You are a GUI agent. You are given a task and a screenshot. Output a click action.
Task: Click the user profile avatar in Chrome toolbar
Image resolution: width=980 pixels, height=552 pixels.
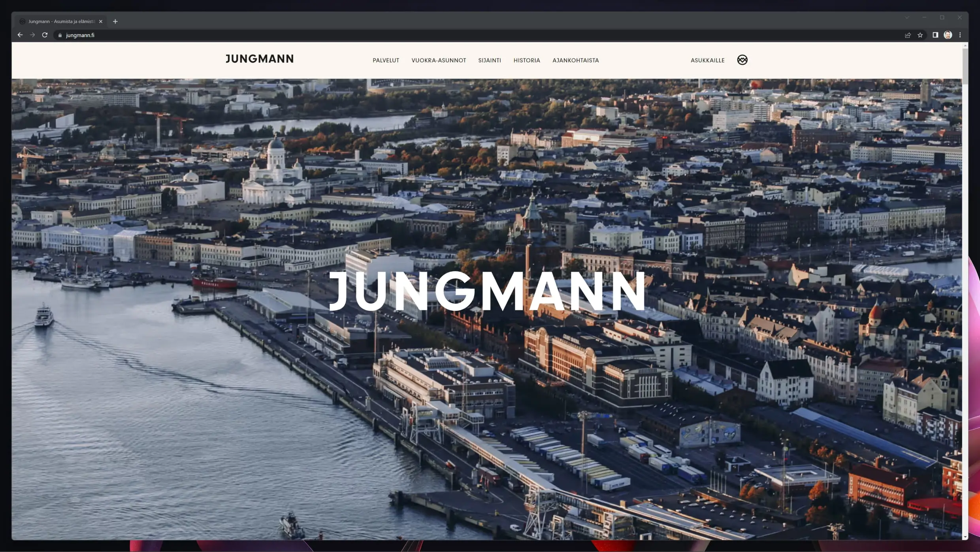tap(948, 35)
